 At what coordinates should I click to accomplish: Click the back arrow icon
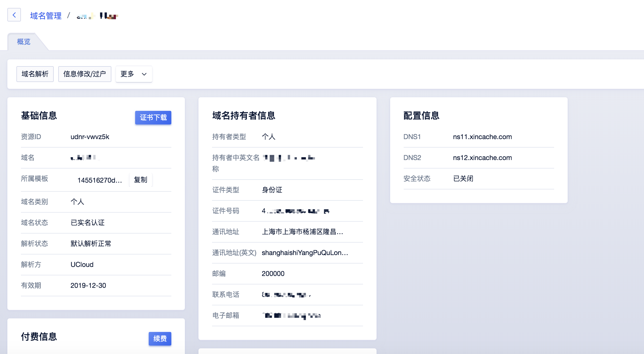(14, 15)
